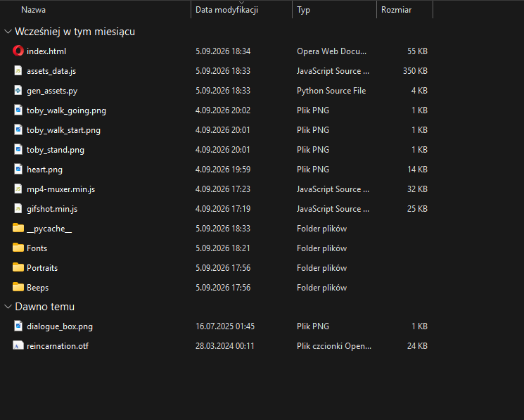
Task: Select the Portraits folder name
Action: coord(42,268)
